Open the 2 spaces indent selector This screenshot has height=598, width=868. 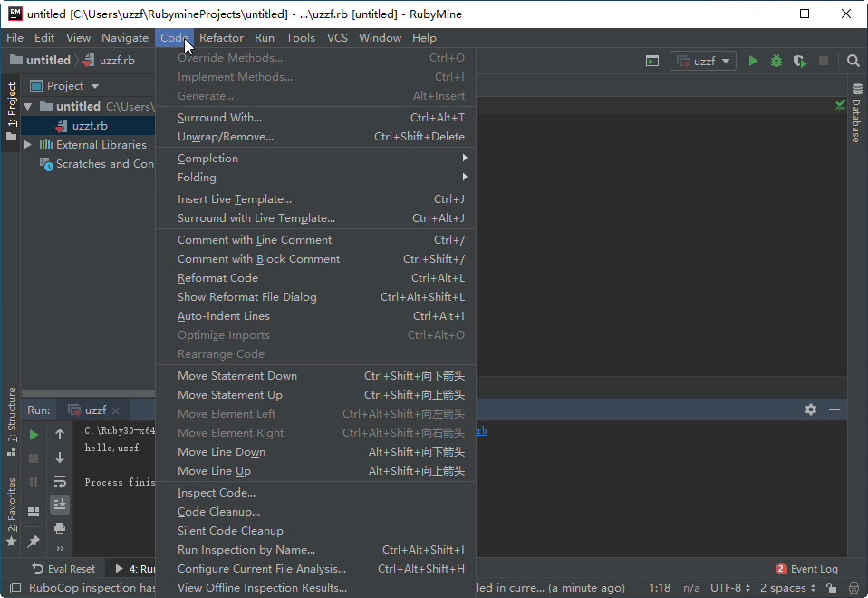[x=787, y=587]
